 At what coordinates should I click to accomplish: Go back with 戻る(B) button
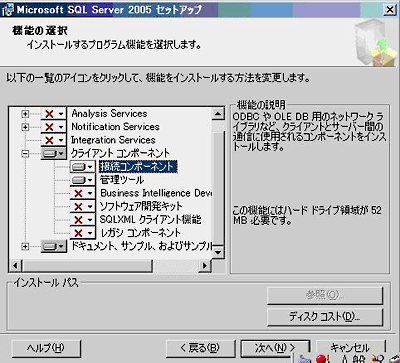200,348
